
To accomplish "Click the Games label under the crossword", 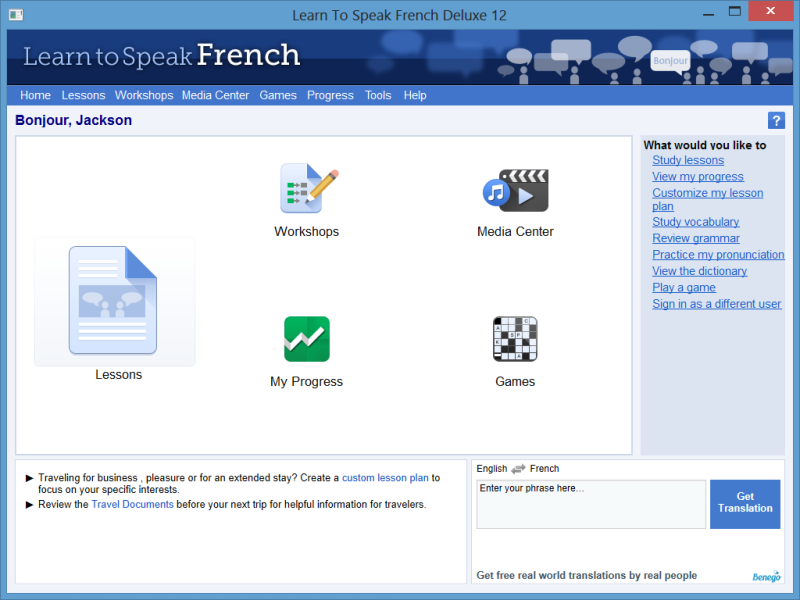I will (515, 382).
